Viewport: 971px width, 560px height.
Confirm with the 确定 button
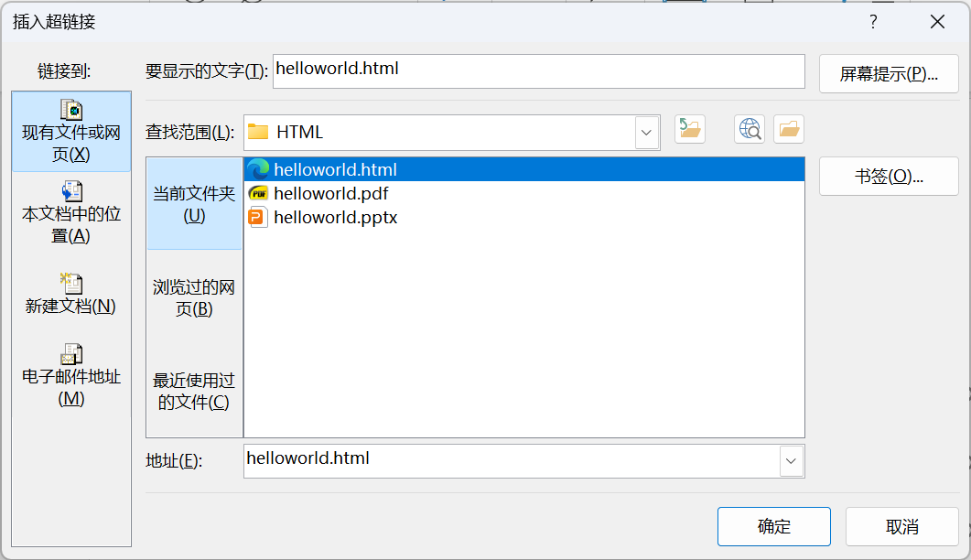(x=774, y=526)
